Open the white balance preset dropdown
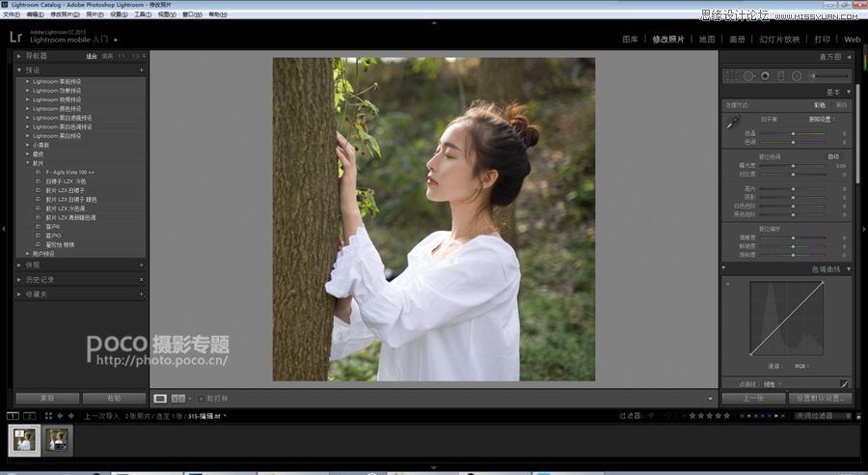The width and height of the screenshot is (868, 475). (822, 119)
